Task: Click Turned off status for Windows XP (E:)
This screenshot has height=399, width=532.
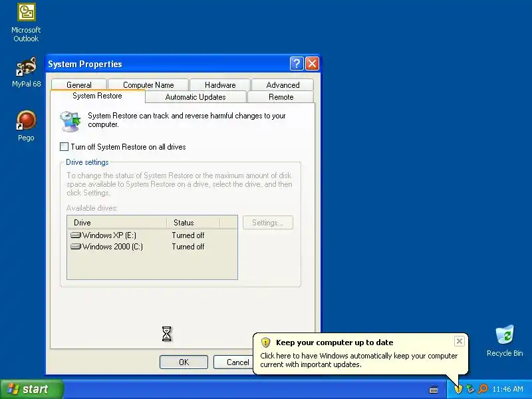Action: coord(188,235)
